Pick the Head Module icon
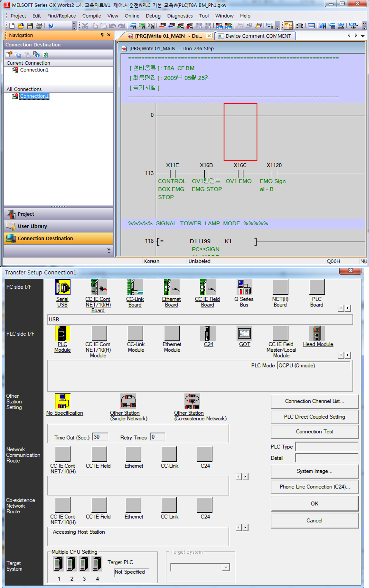This screenshot has width=369, height=588. 317,333
